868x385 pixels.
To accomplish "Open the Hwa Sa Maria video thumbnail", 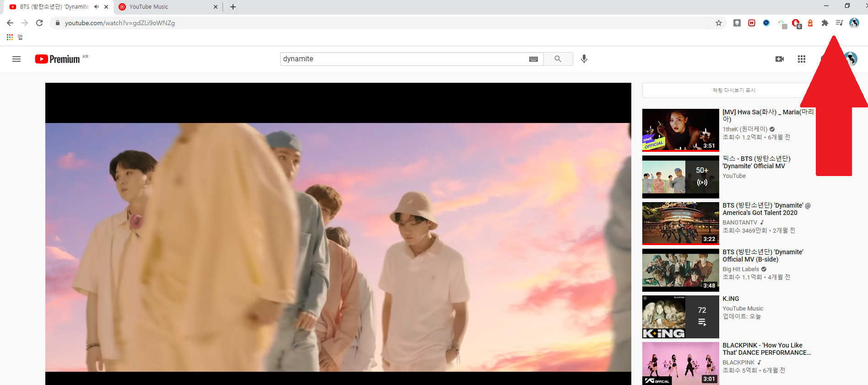I will point(680,130).
